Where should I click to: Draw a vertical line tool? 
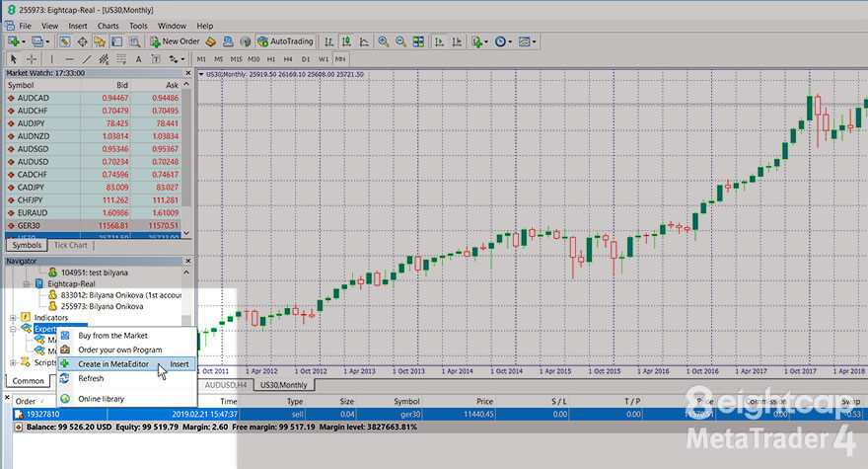point(52,59)
